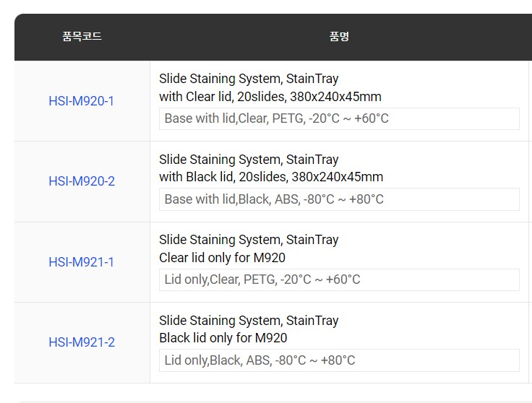Click 'Slide Staining System, StainTray' in HSI-M921-1 row
This screenshot has width=532, height=403.
tap(249, 240)
